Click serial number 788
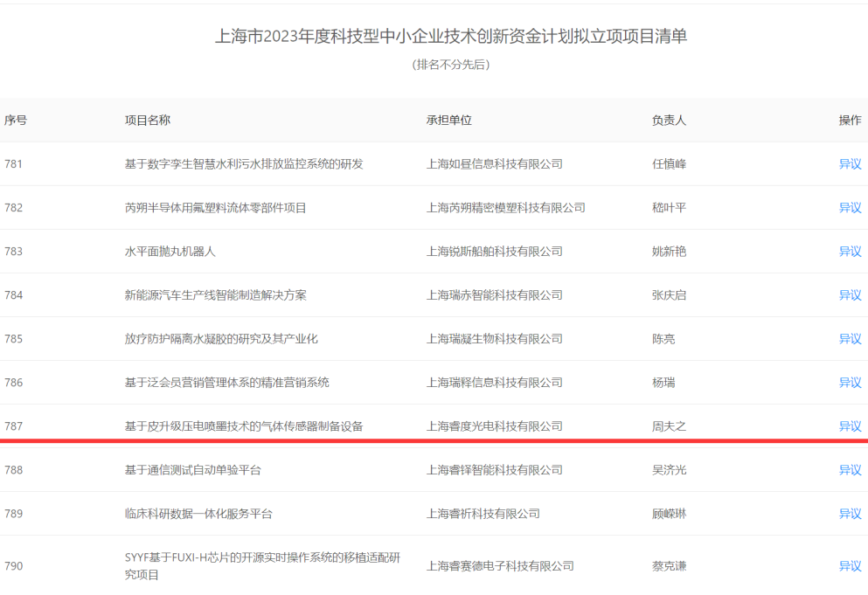The image size is (868, 595). tap(13, 470)
